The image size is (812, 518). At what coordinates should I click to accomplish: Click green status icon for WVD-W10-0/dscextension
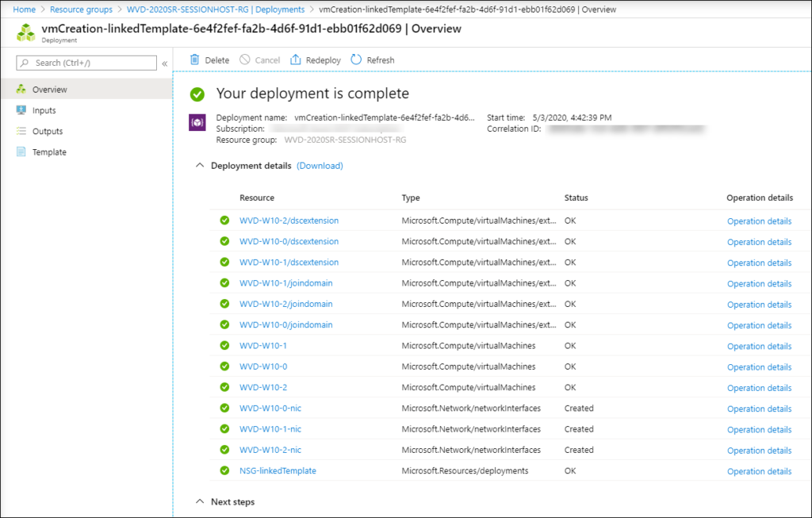pos(224,241)
